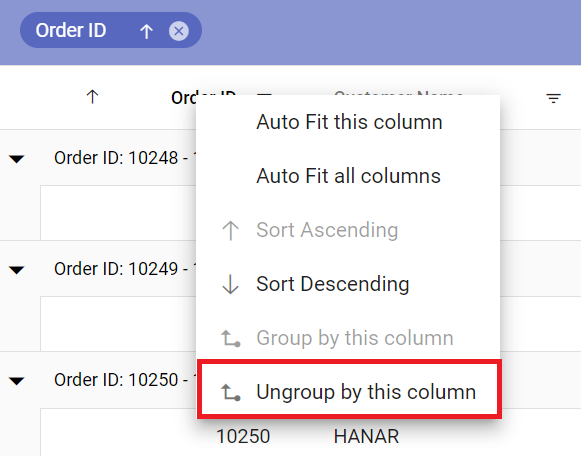The width and height of the screenshot is (581, 456).
Task: Click the Sort Descending down-arrow icon
Action: [230, 284]
